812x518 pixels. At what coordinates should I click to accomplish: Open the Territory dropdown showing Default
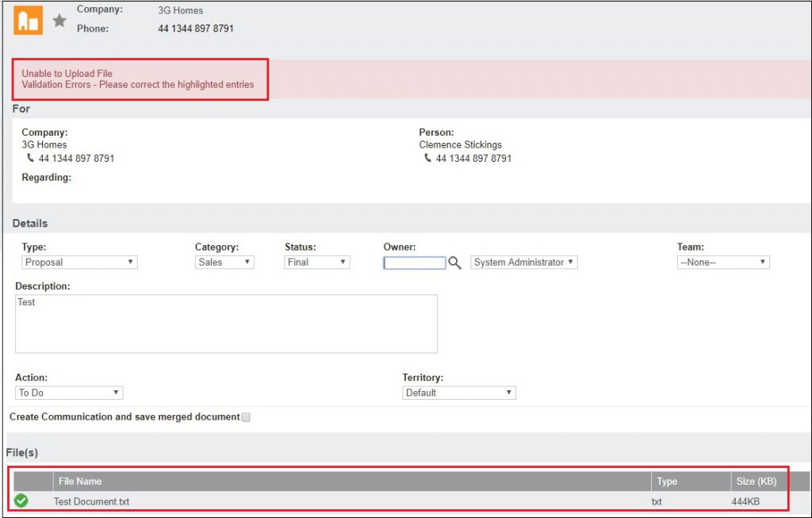pyautogui.click(x=507, y=392)
